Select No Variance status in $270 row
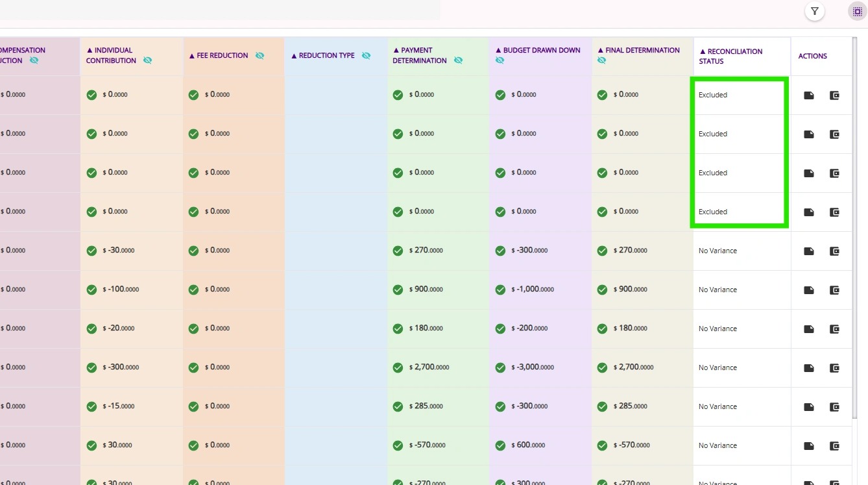Viewport: 868px width, 485px height. pos(717,251)
